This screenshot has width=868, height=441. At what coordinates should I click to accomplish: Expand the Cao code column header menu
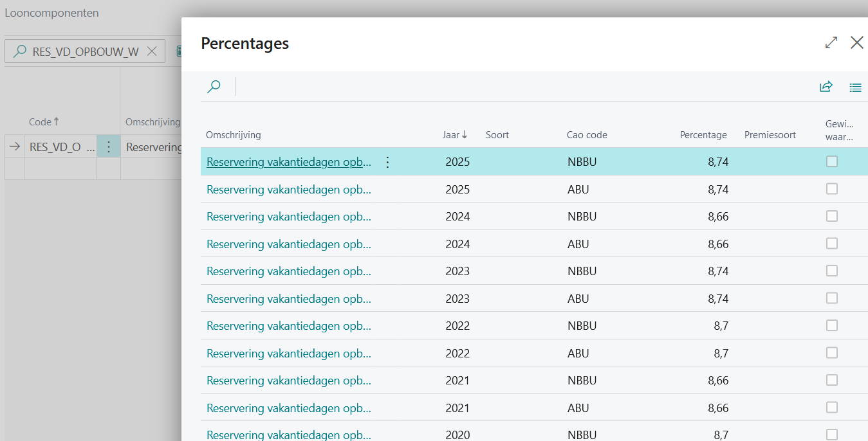tap(587, 135)
